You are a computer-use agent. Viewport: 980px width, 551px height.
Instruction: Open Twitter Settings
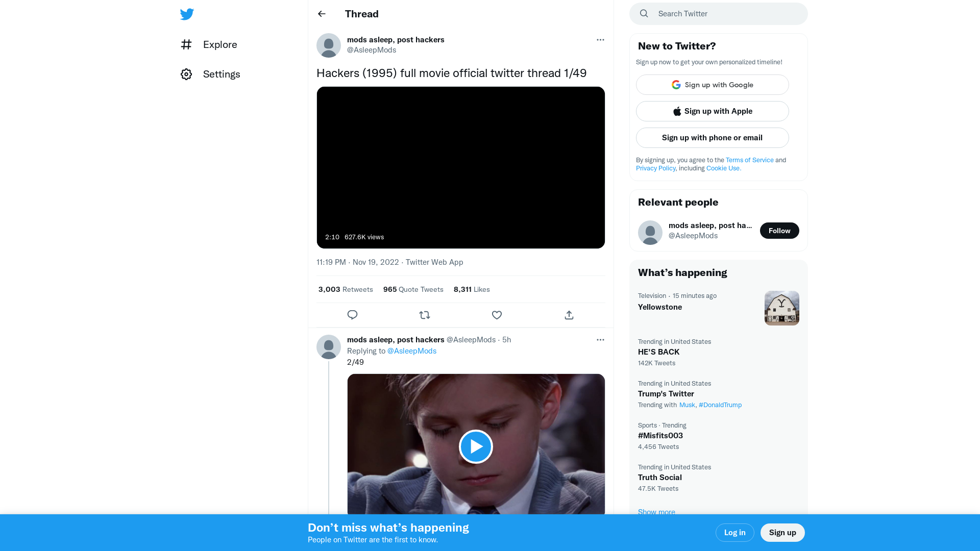(x=222, y=74)
